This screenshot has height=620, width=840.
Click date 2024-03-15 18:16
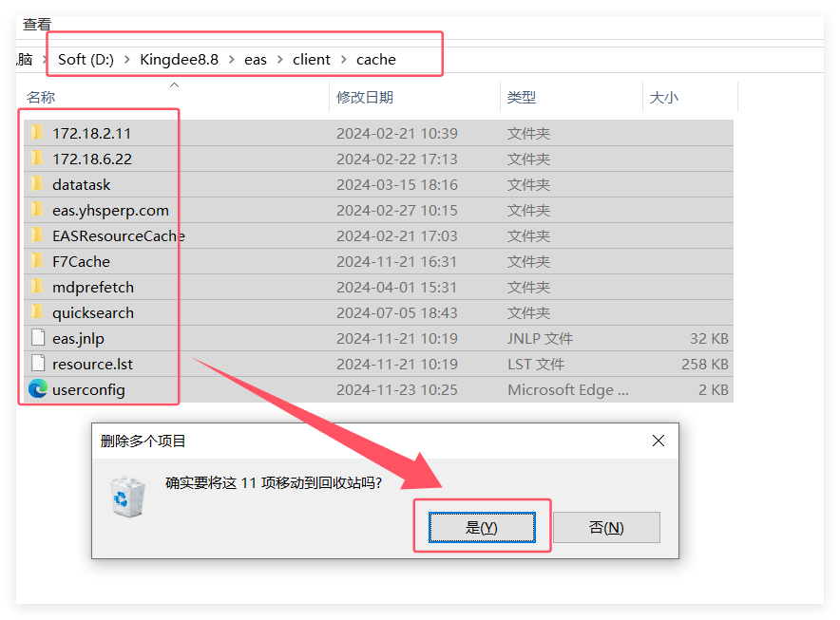[397, 185]
